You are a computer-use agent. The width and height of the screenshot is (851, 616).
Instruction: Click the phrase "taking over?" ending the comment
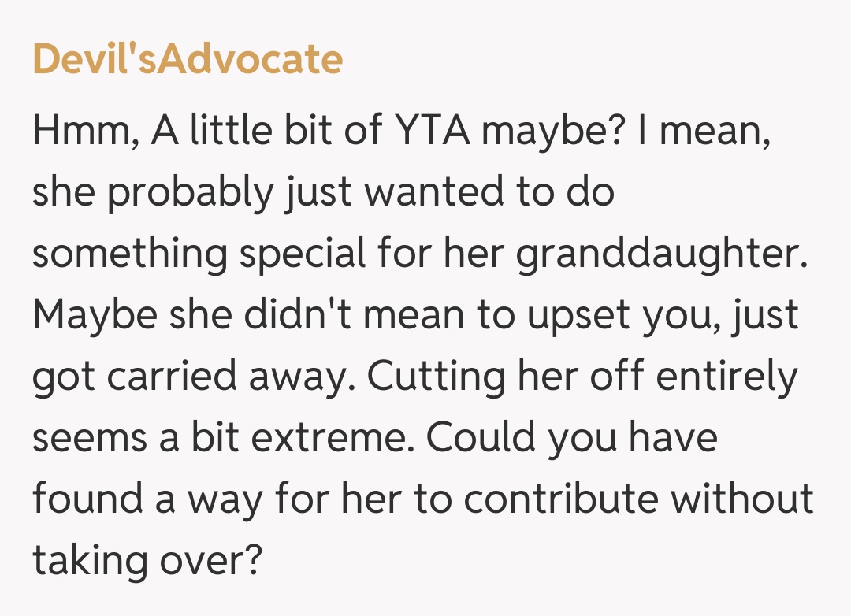click(146, 560)
